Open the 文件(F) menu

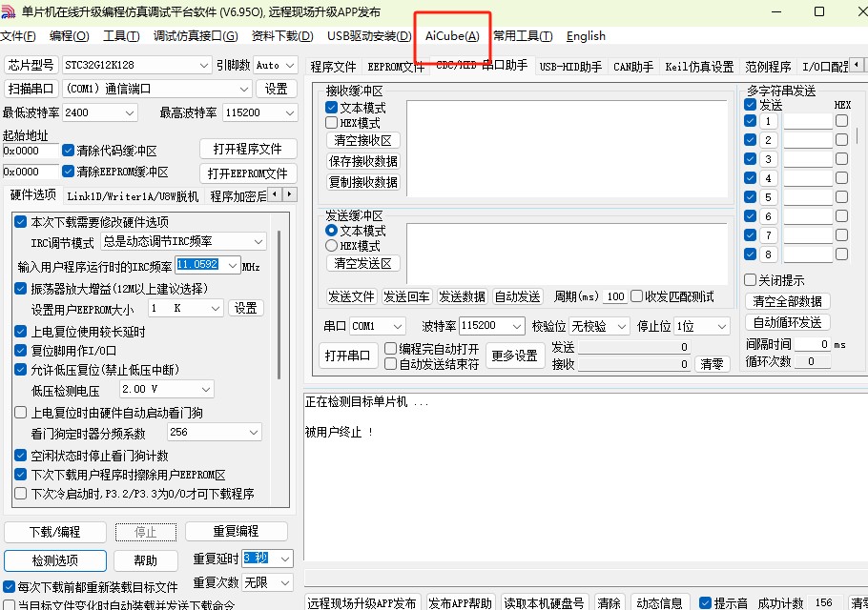tap(18, 36)
